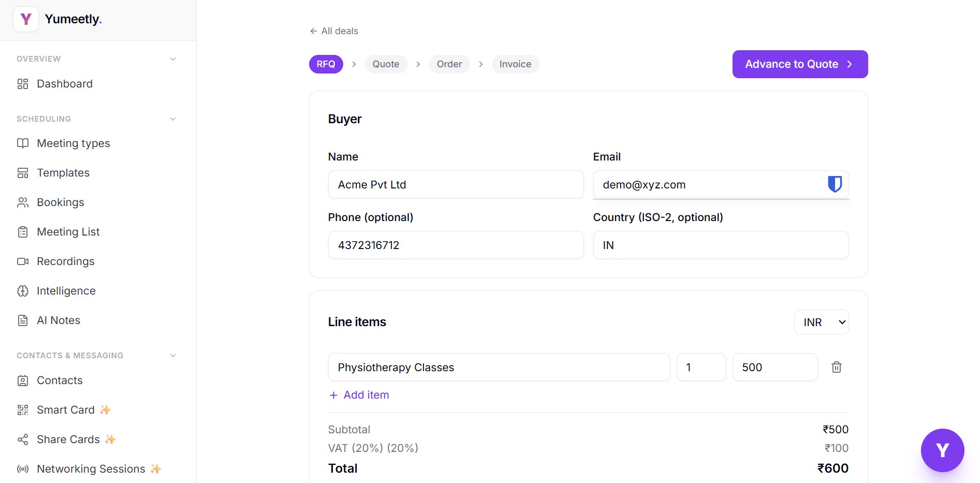Viewport: 980px width, 483px height.
Task: Click the Subtotal label
Action: pos(349,430)
